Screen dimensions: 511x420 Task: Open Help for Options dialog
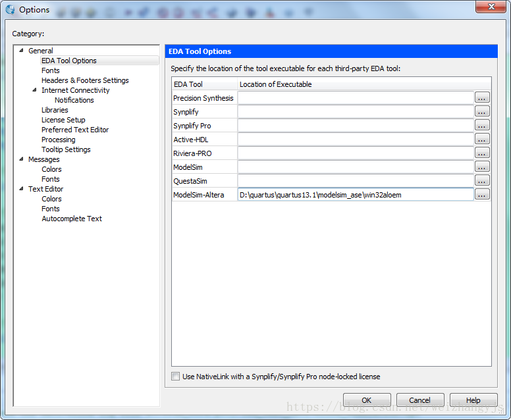(x=473, y=400)
